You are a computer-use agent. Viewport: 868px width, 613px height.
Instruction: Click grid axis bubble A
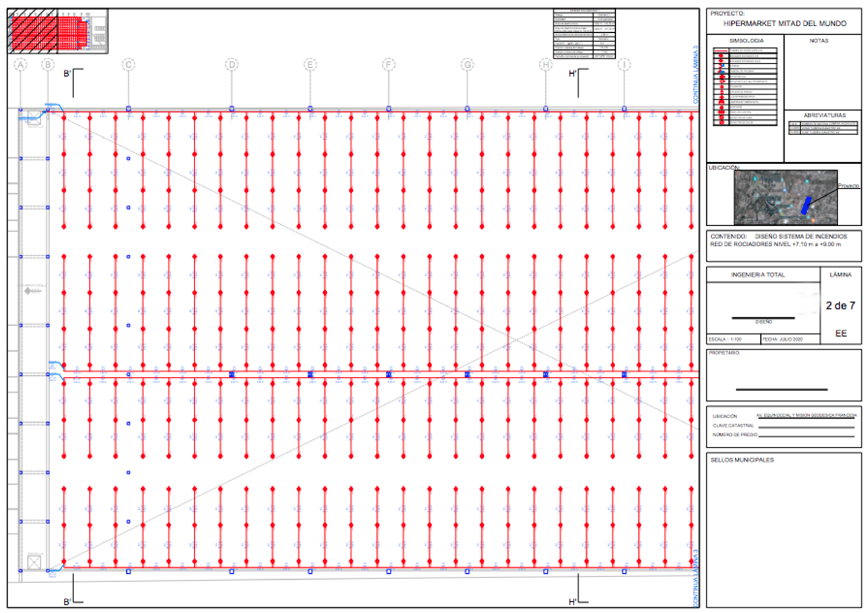point(20,65)
